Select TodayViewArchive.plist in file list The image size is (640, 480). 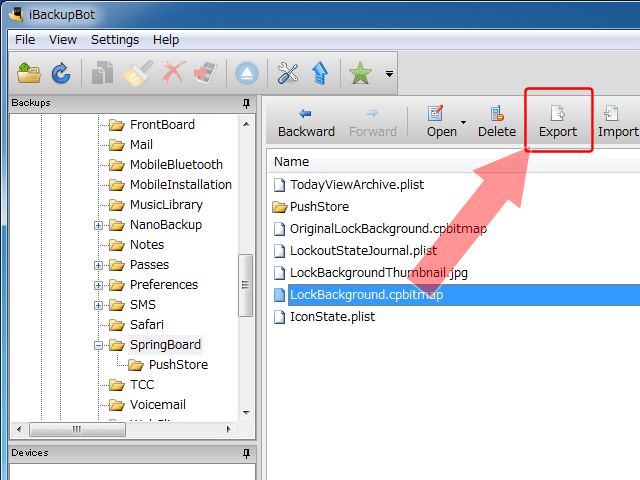[x=357, y=185]
